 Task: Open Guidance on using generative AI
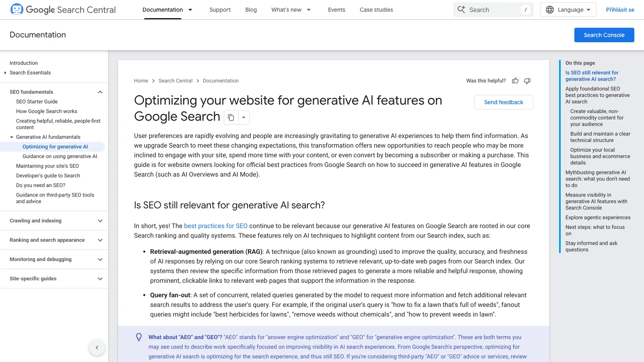(60, 156)
